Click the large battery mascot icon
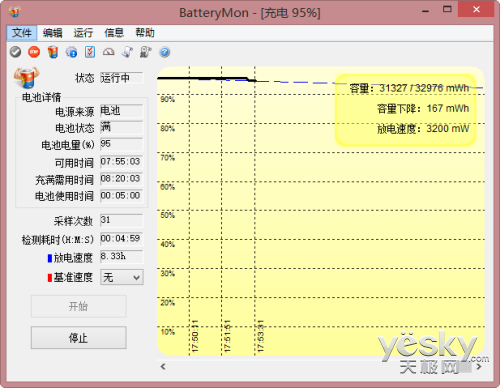 tap(27, 78)
